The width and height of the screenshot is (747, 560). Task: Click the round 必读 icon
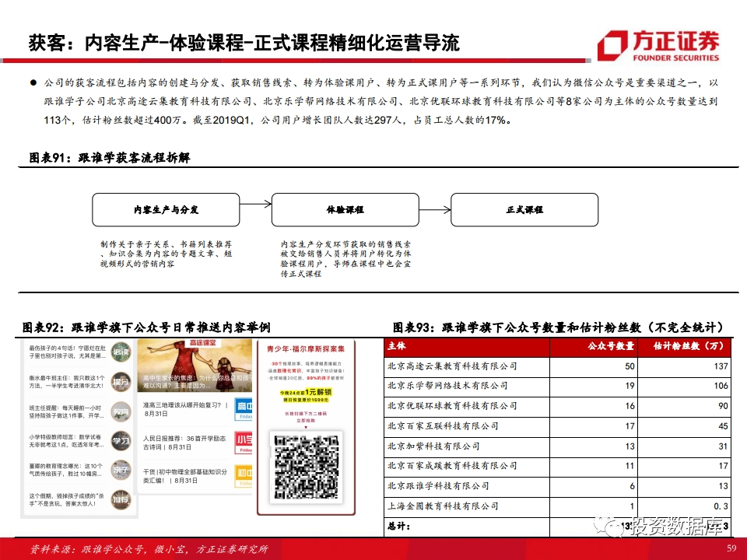tap(121, 352)
